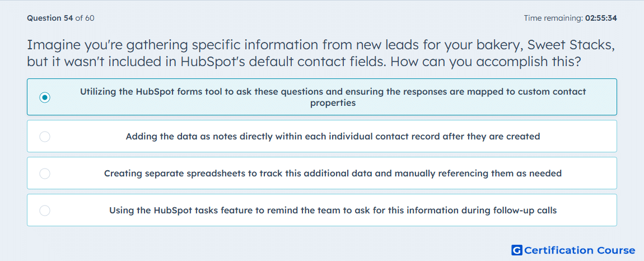Click the 02:55:34 countdown timer value
Image resolution: width=644 pixels, height=261 pixels.
tap(601, 18)
